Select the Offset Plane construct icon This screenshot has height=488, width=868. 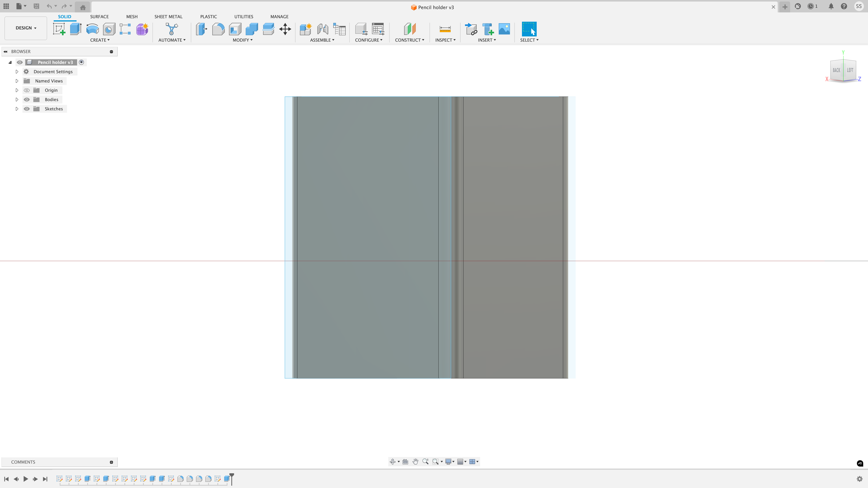pyautogui.click(x=410, y=29)
